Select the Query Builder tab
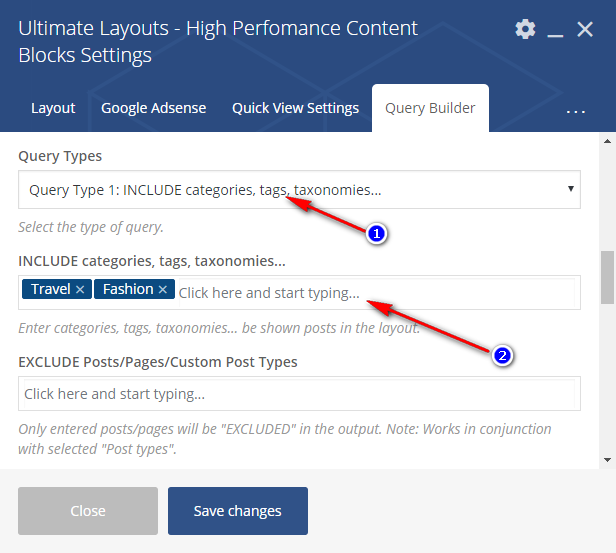This screenshot has width=616, height=553. point(430,108)
